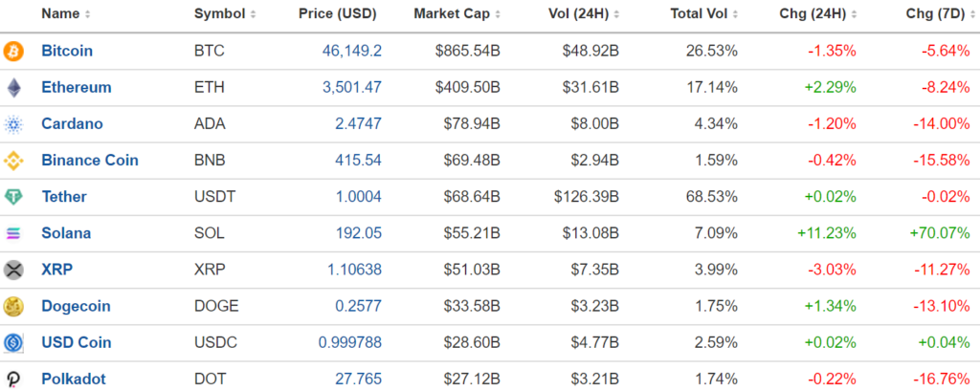
Task: Click the Binance Coin logo icon
Action: click(x=13, y=161)
